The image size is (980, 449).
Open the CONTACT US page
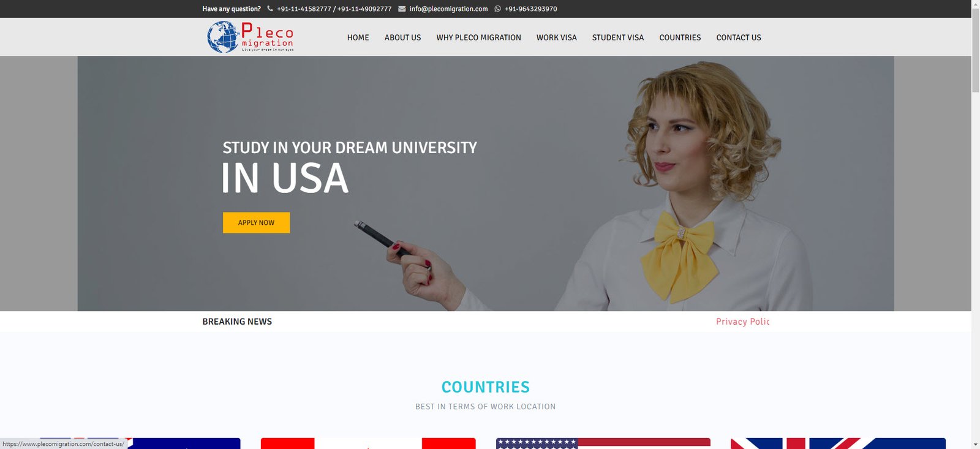click(x=738, y=37)
